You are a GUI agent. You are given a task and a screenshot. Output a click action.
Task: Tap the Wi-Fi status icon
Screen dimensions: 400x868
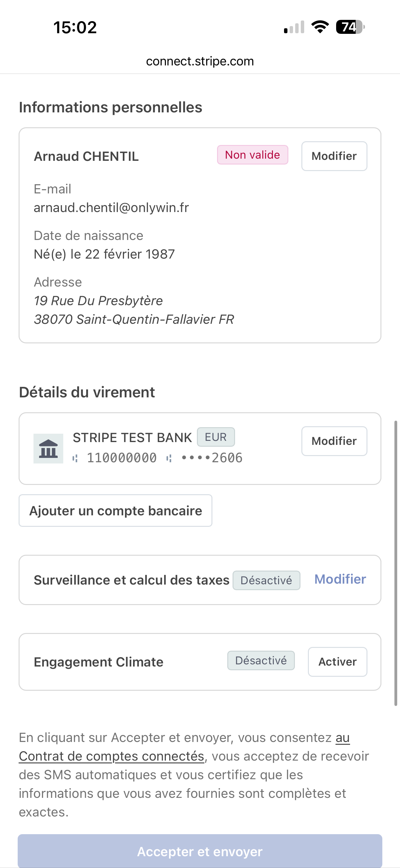[x=320, y=27]
